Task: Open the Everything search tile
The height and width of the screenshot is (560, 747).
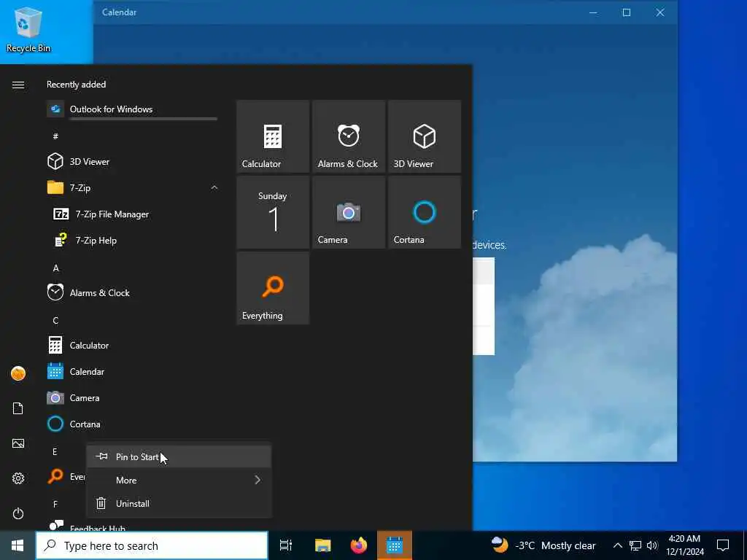Action: click(x=273, y=288)
